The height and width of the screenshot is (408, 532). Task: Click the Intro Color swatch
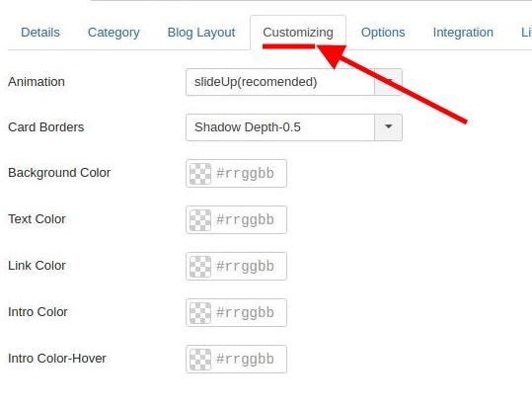coord(200,312)
